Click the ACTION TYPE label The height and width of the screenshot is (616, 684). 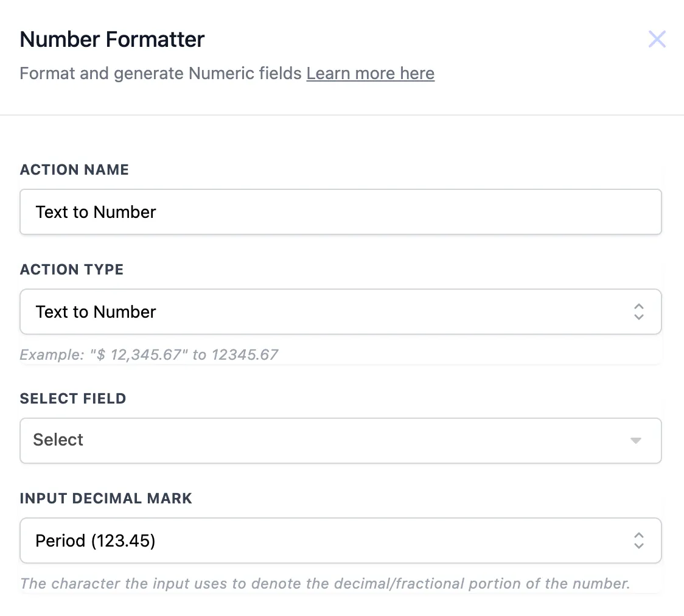[x=72, y=269]
